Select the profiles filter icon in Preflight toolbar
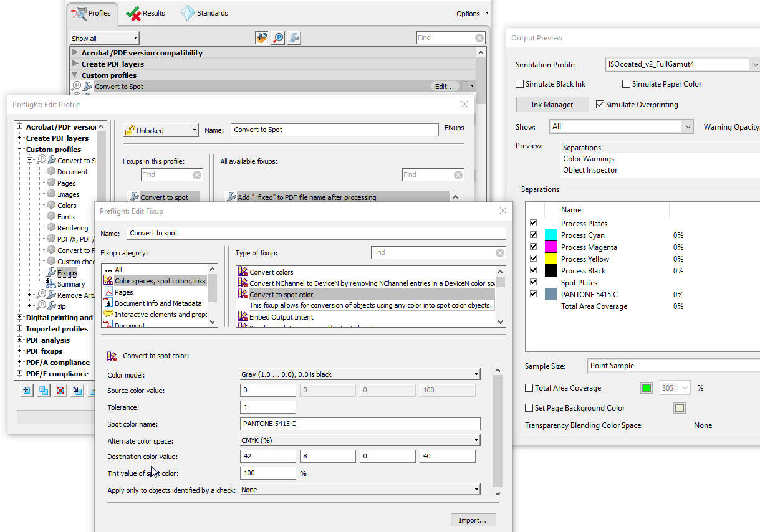760x532 pixels. pos(262,38)
